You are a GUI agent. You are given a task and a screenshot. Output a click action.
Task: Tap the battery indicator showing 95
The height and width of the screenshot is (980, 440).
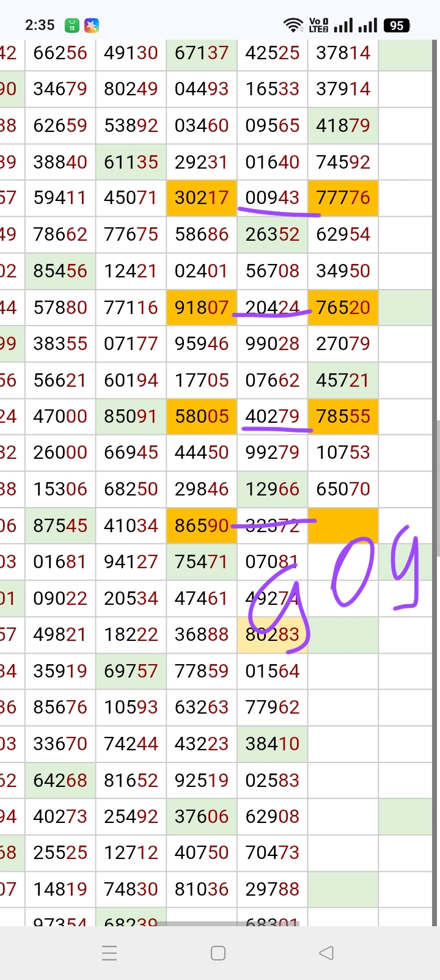tap(397, 26)
